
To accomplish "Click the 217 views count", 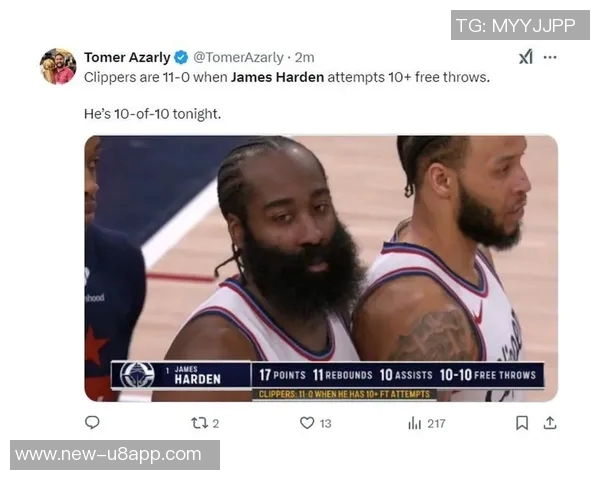I will [x=436, y=423].
